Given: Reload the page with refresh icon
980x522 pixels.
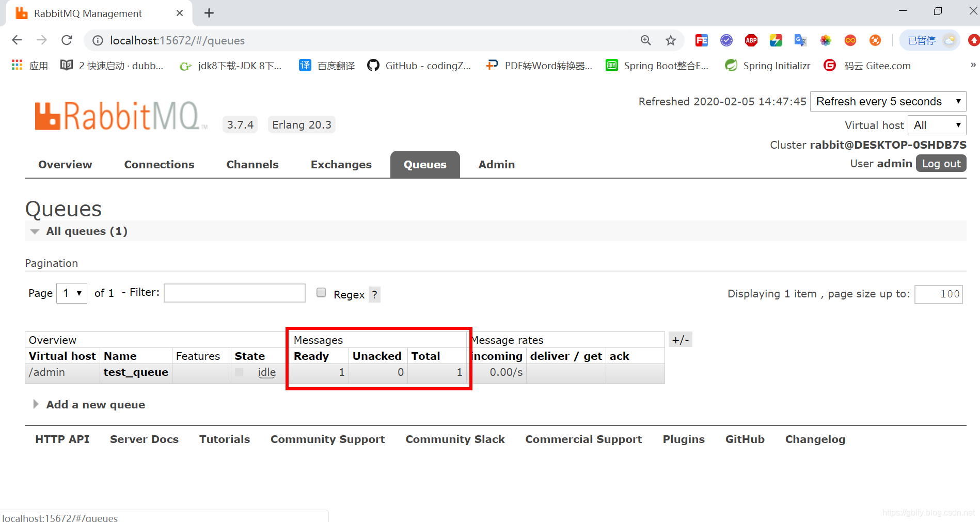Looking at the screenshot, I should (x=67, y=40).
